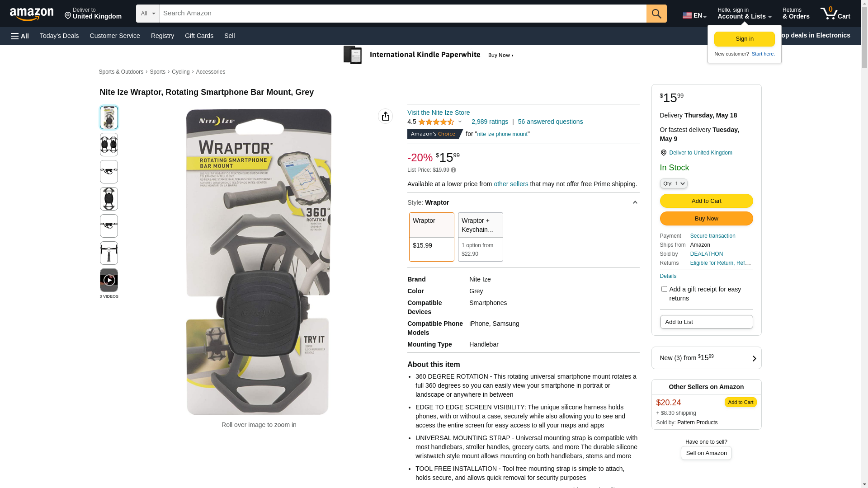
Task: Open the shopping cart
Action: click(x=835, y=14)
